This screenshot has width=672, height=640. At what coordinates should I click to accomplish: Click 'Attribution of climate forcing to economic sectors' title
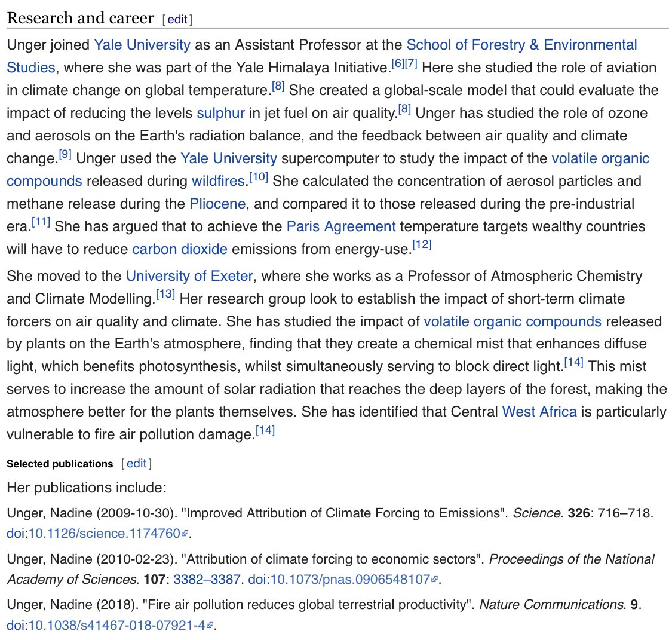(332, 559)
